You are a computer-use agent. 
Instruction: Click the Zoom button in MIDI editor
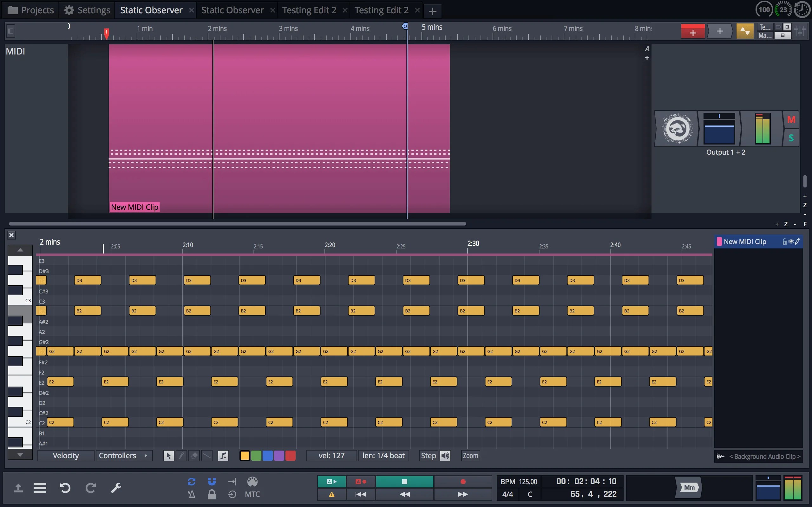pyautogui.click(x=470, y=455)
